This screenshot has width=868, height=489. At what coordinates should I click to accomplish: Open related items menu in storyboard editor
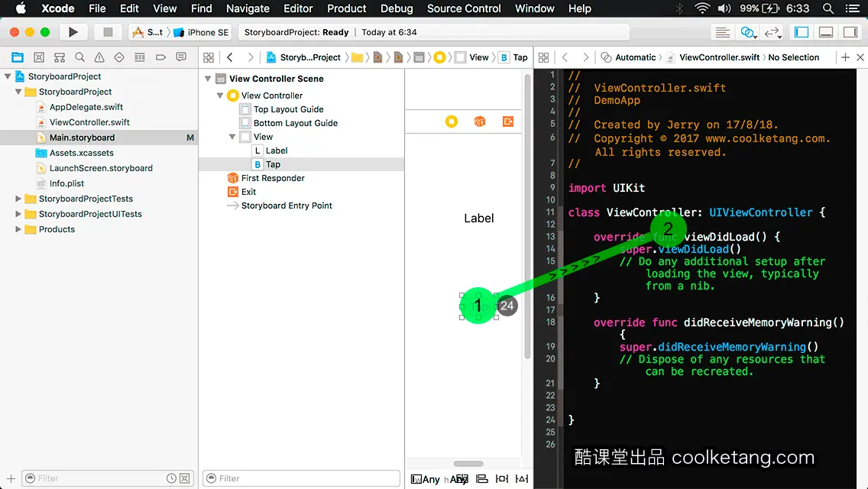209,57
